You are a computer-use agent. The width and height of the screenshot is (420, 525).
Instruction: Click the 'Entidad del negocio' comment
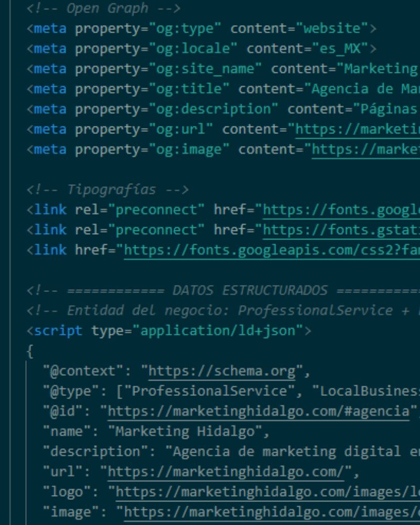point(224,310)
